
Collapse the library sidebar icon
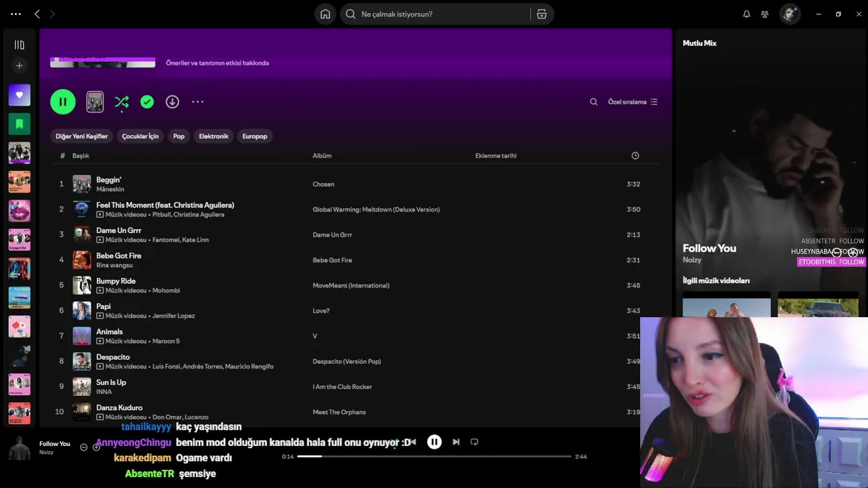(x=19, y=45)
